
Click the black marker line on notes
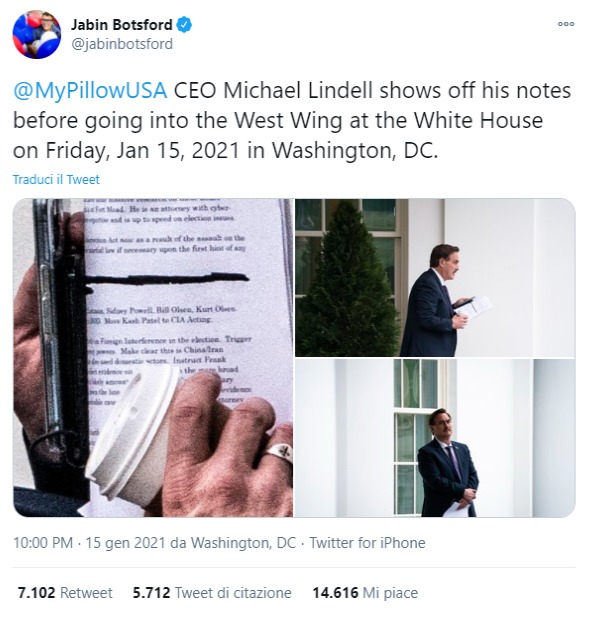pyautogui.click(x=167, y=279)
